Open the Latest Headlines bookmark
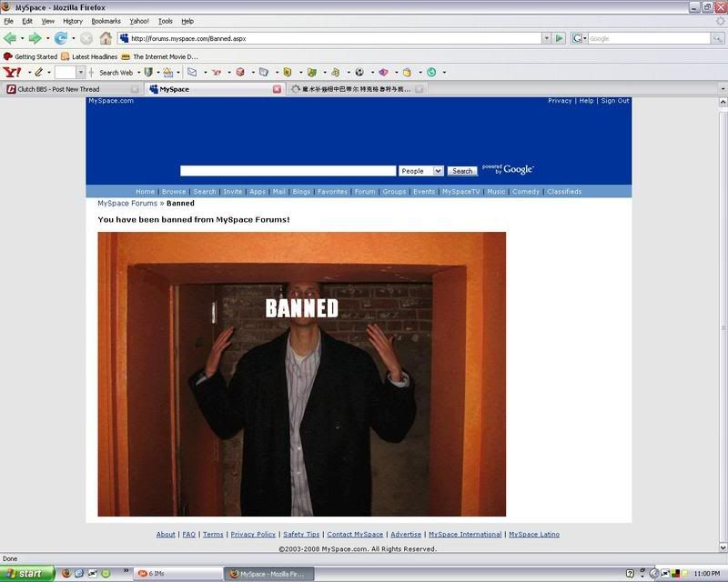Viewport: 728px width, 582px height. 89,56
